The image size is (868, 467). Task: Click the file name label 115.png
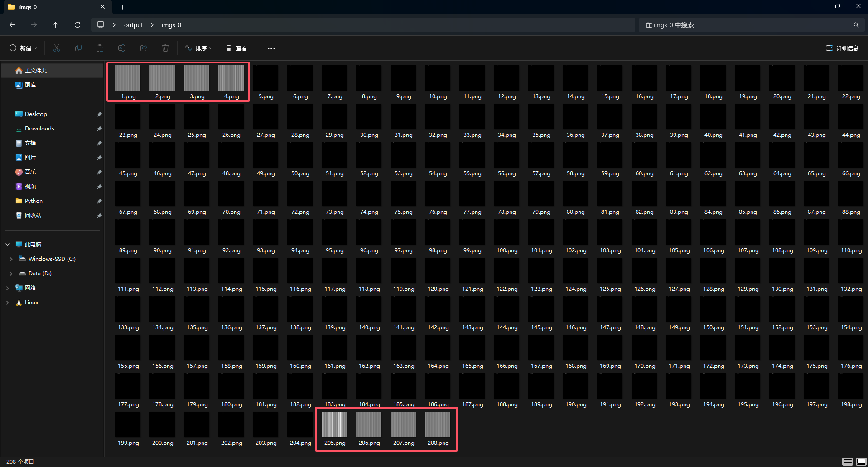coord(266,289)
